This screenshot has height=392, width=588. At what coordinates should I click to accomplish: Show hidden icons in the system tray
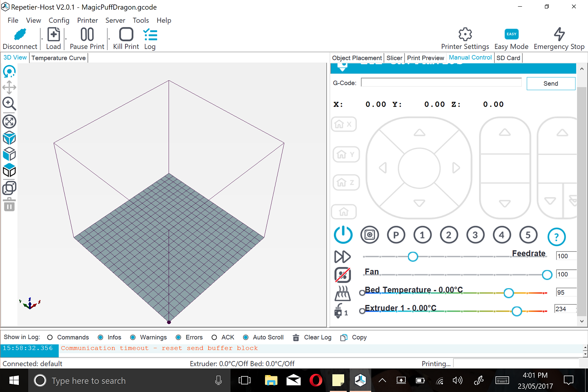coord(382,380)
